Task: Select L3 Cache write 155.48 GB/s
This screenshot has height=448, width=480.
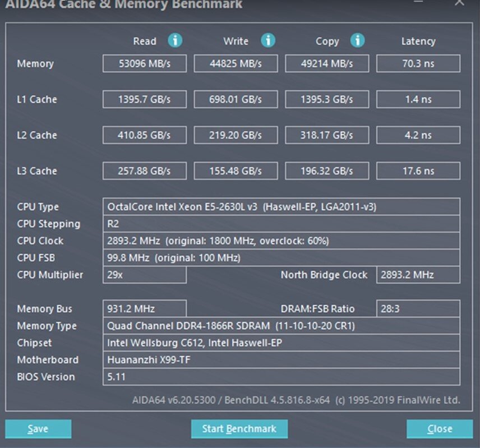Action: (x=236, y=171)
